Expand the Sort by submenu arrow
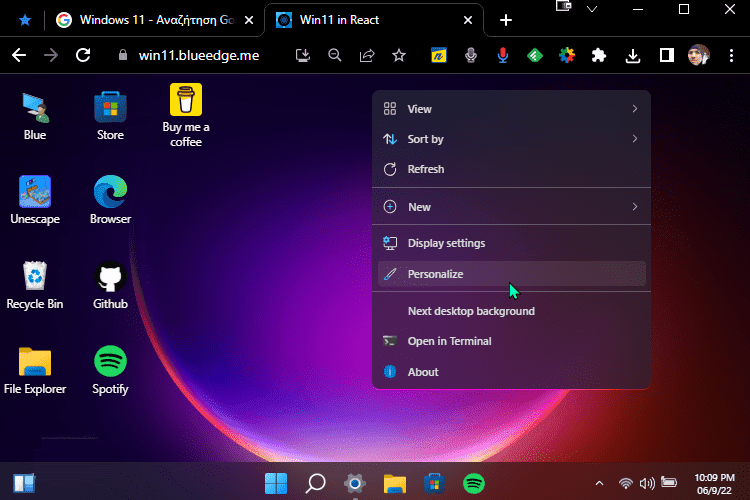 click(635, 139)
